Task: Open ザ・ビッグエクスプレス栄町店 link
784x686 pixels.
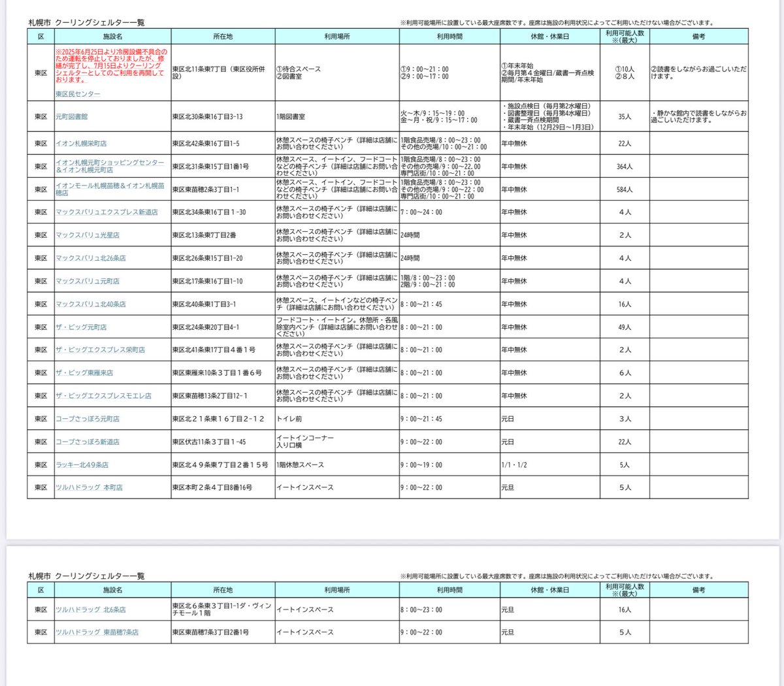Action: (x=101, y=350)
